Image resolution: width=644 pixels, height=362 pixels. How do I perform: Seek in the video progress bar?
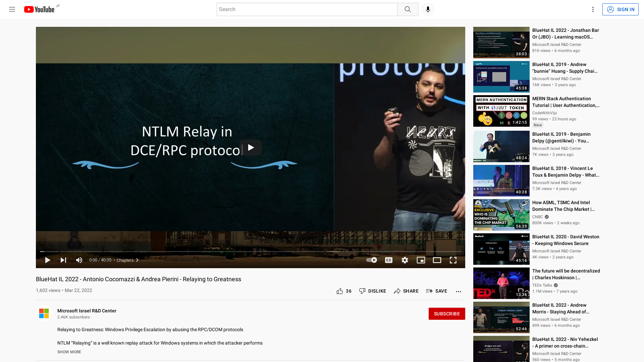click(x=251, y=251)
